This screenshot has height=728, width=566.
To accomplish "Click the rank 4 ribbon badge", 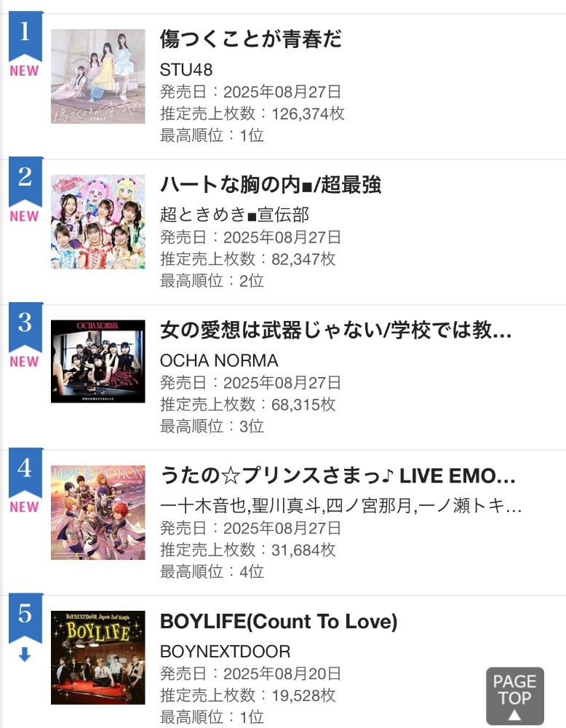I will click(x=25, y=470).
